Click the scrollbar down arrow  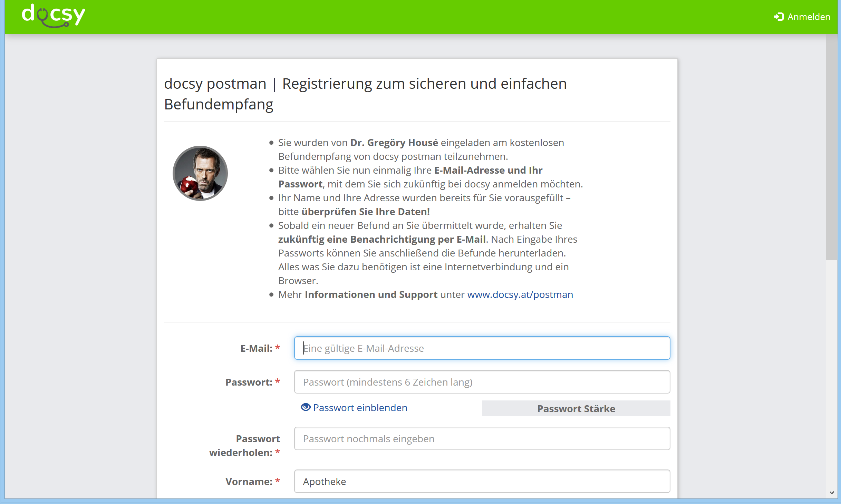(x=831, y=493)
